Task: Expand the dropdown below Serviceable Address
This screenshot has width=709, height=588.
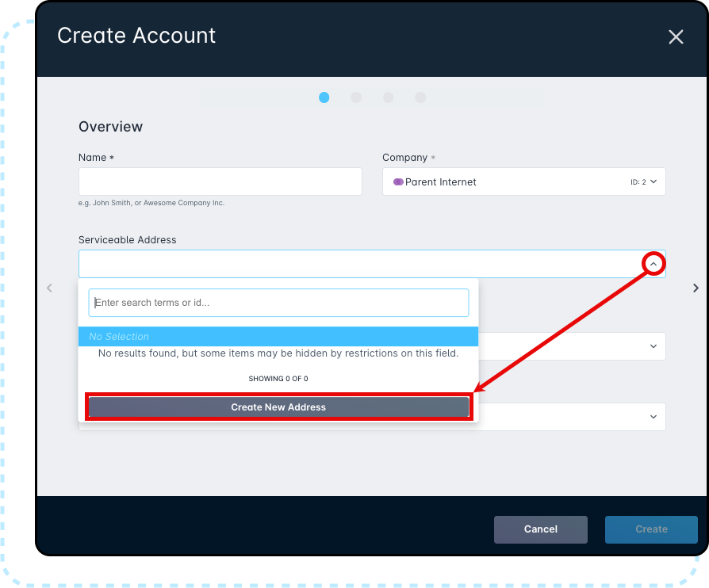Action: (653, 346)
